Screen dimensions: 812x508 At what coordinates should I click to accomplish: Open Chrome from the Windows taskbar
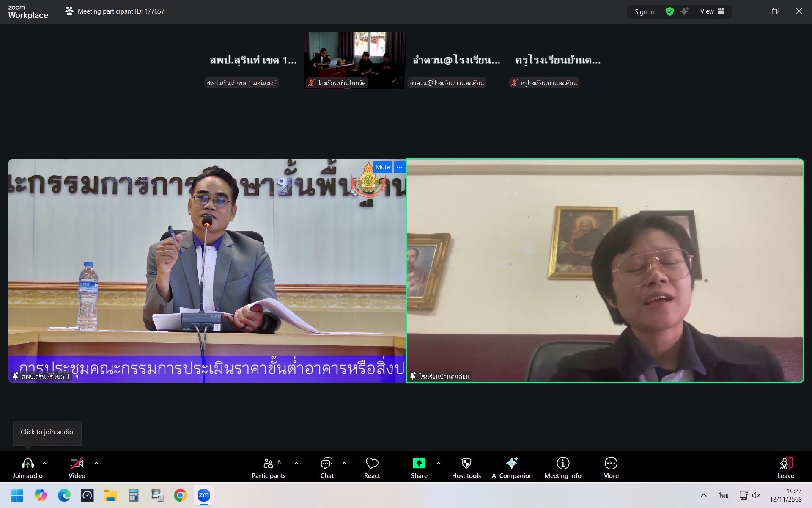tap(180, 495)
